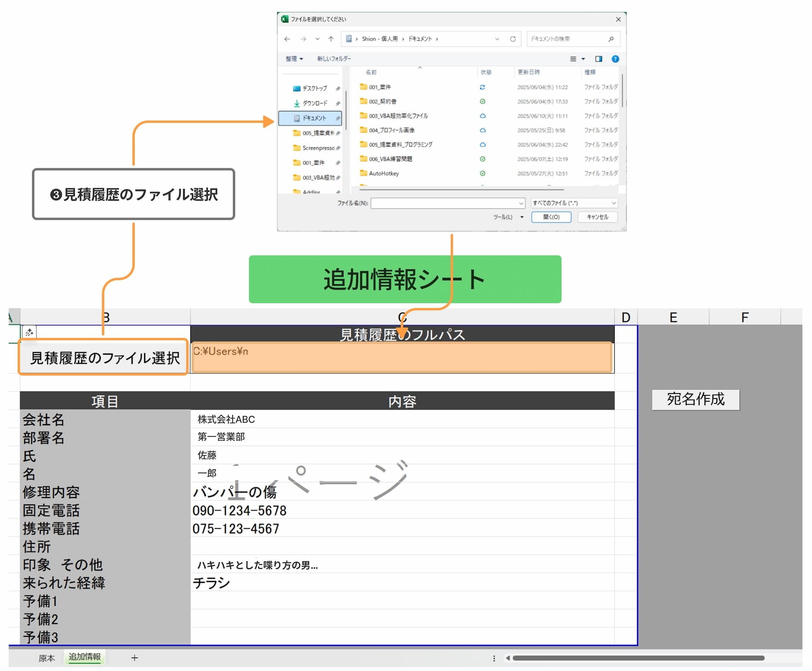Click the 宛名作成 button
The width and height of the screenshot is (812, 671).
coord(695,399)
